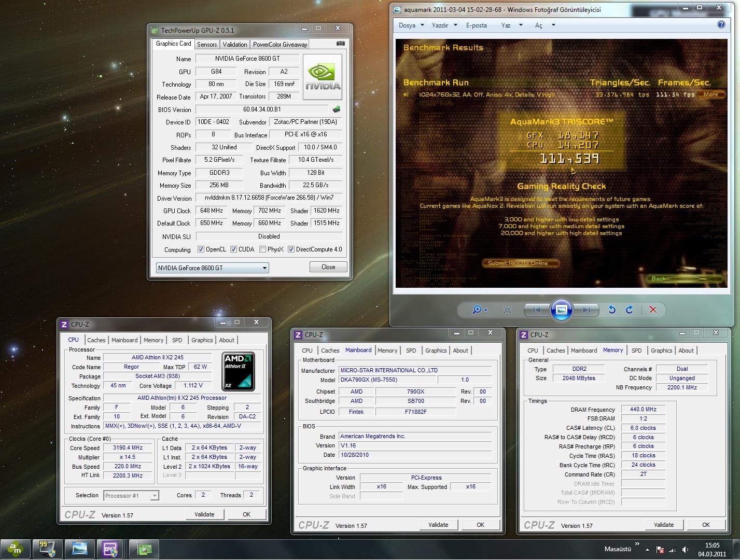The image size is (740, 560).
Task: Open the taskbar item with 99 badge
Action: pos(47,549)
